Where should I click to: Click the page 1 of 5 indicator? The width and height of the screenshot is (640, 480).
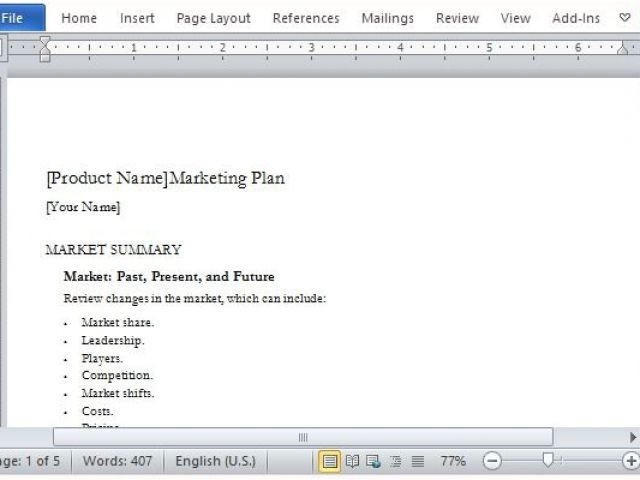(30, 461)
